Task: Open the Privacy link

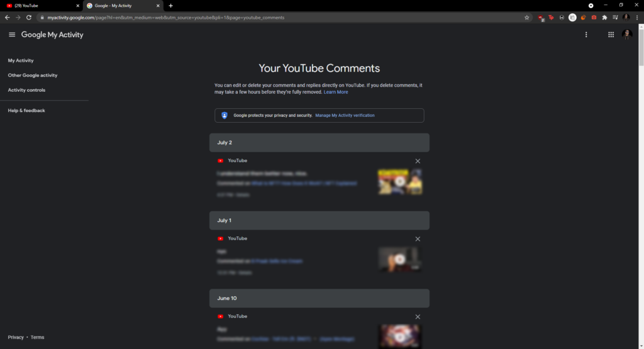Action: point(16,338)
